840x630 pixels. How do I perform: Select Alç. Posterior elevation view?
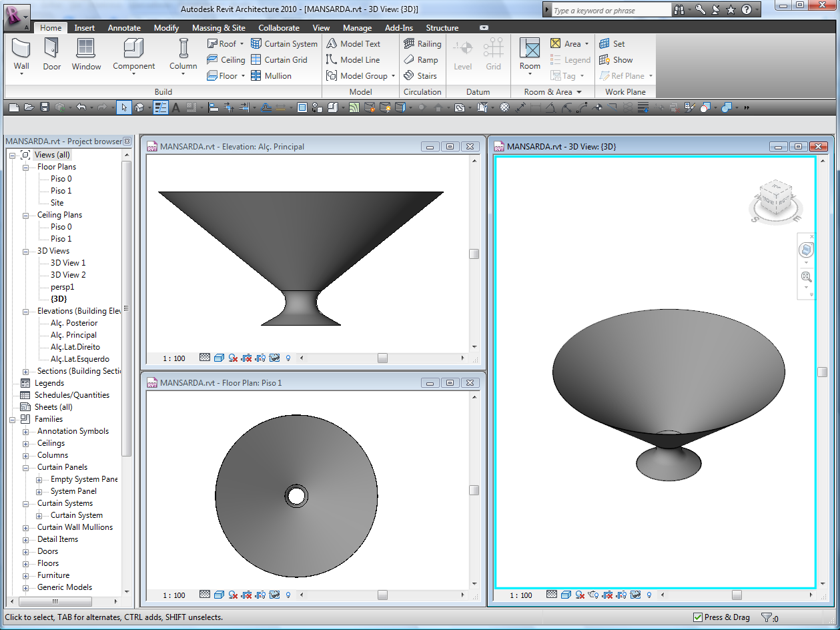(74, 323)
